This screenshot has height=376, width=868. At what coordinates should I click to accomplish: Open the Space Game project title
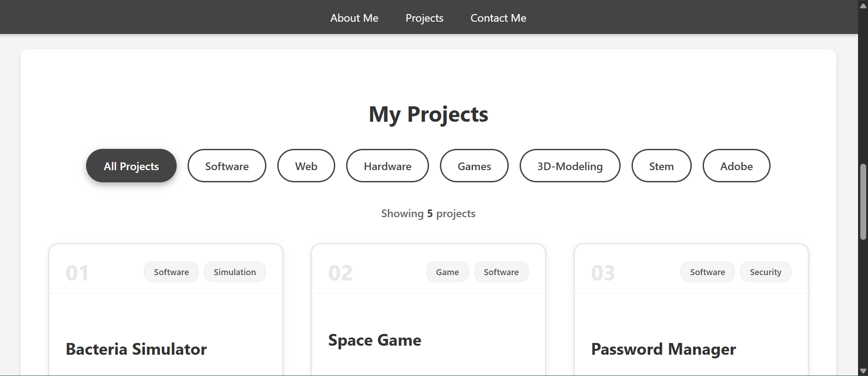tap(375, 340)
